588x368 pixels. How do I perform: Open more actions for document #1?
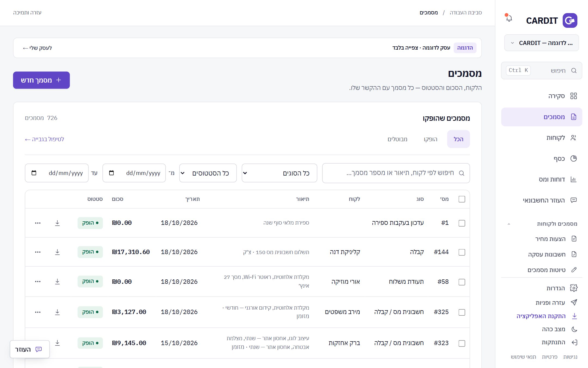(38, 223)
